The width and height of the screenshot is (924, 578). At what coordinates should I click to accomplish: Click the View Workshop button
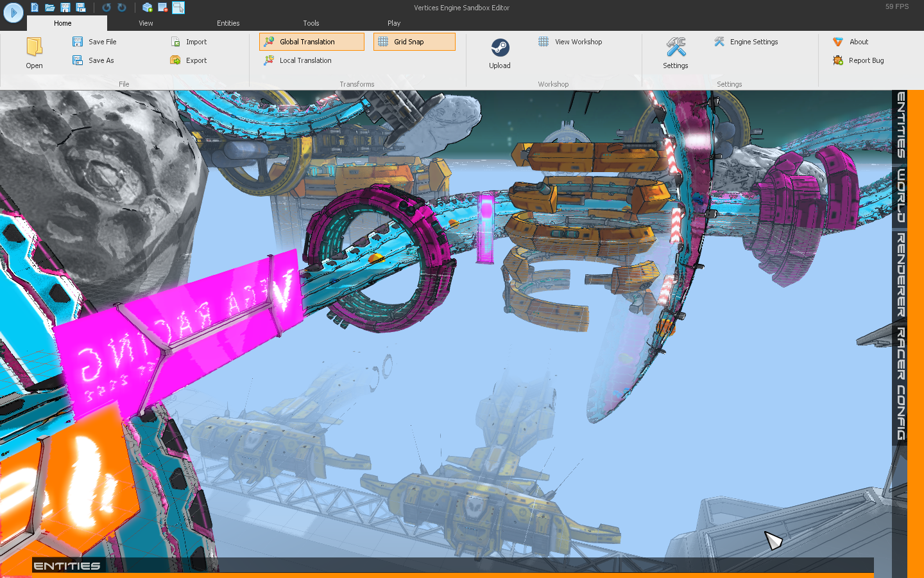point(570,42)
